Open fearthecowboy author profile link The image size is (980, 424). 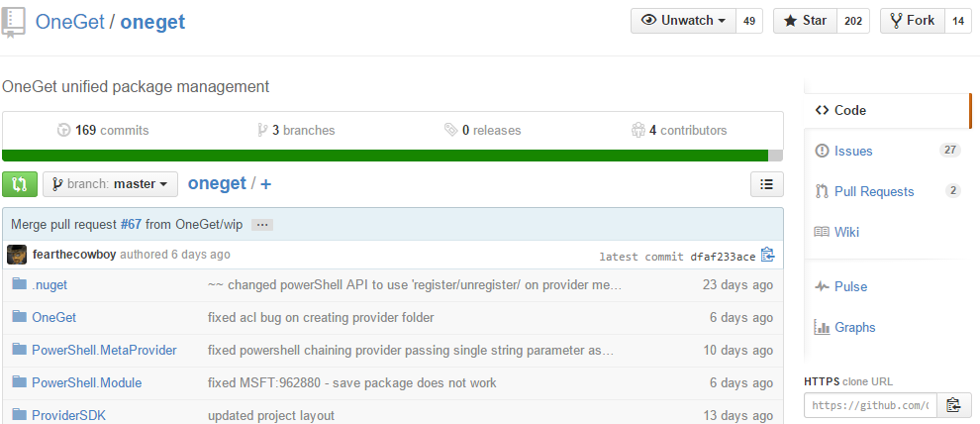74,255
